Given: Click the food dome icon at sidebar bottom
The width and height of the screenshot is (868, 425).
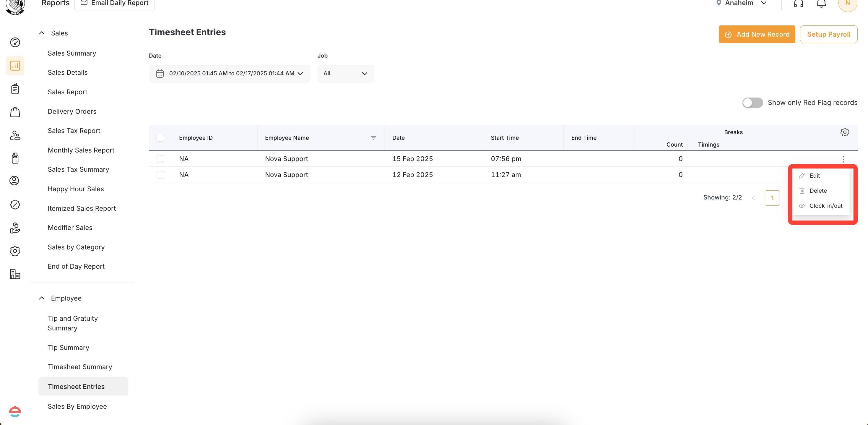Looking at the screenshot, I should point(15,411).
